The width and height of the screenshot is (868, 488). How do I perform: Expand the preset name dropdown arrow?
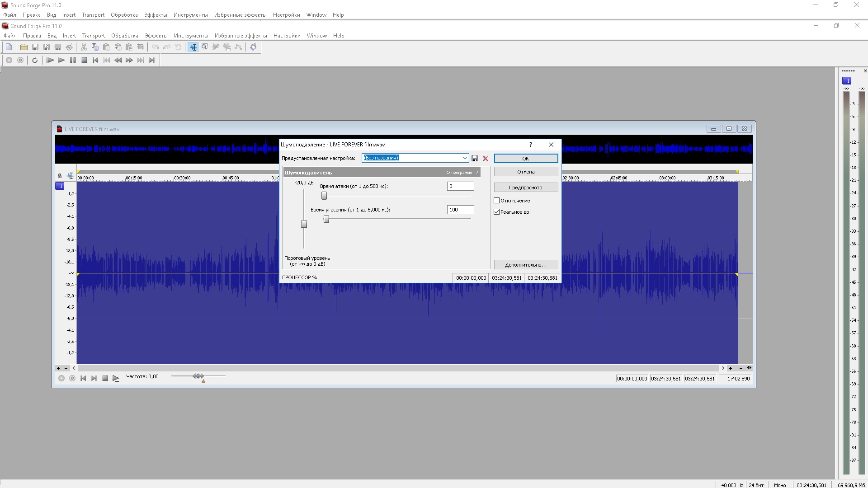(x=465, y=158)
